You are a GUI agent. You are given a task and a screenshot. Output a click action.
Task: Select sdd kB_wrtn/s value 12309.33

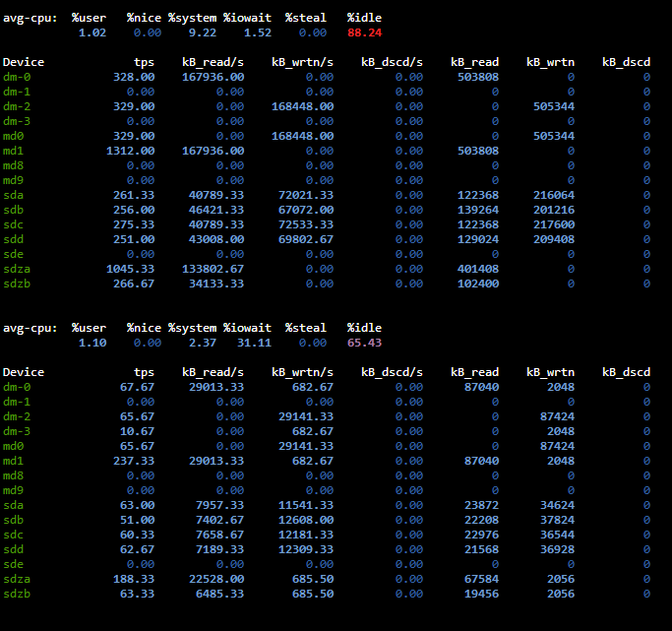[306, 549]
